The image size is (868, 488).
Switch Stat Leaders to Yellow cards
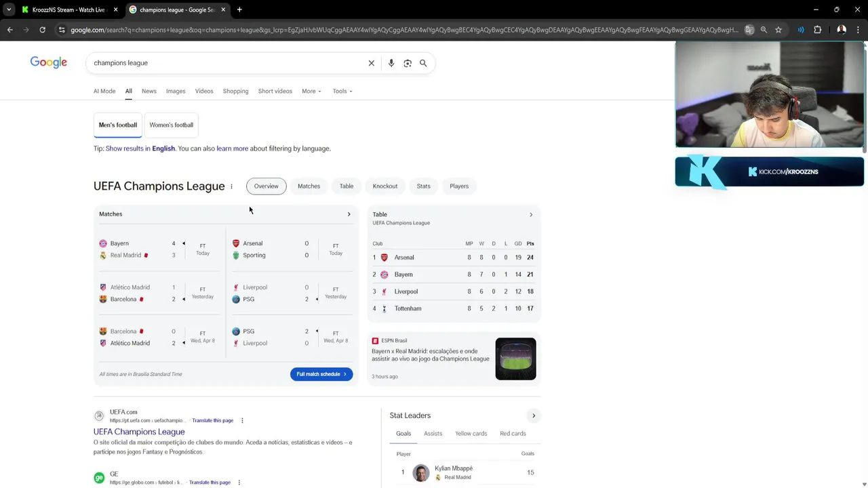471,434
